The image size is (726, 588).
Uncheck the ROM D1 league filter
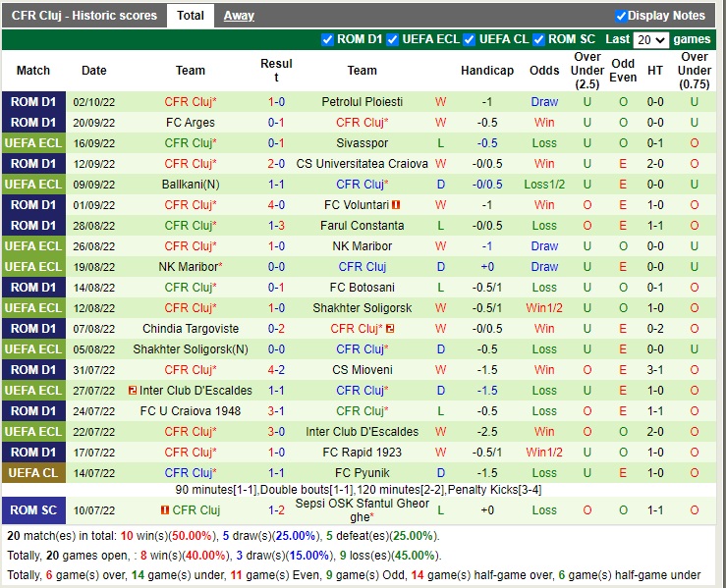click(x=328, y=40)
